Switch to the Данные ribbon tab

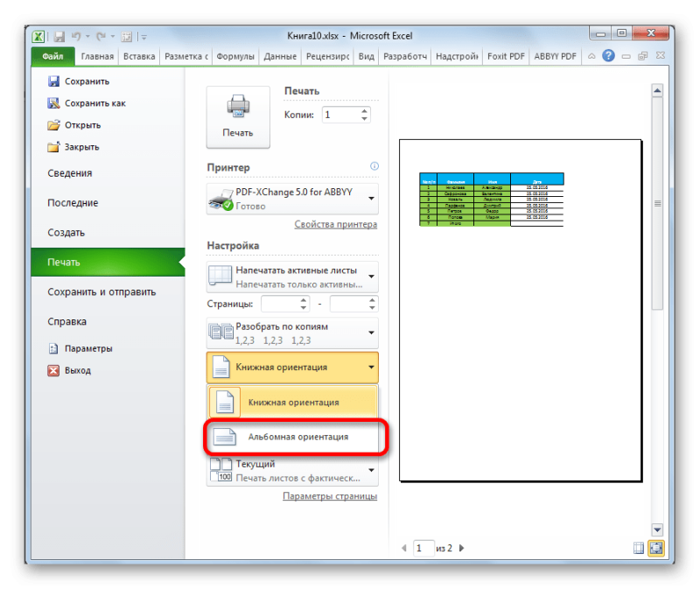click(x=280, y=56)
